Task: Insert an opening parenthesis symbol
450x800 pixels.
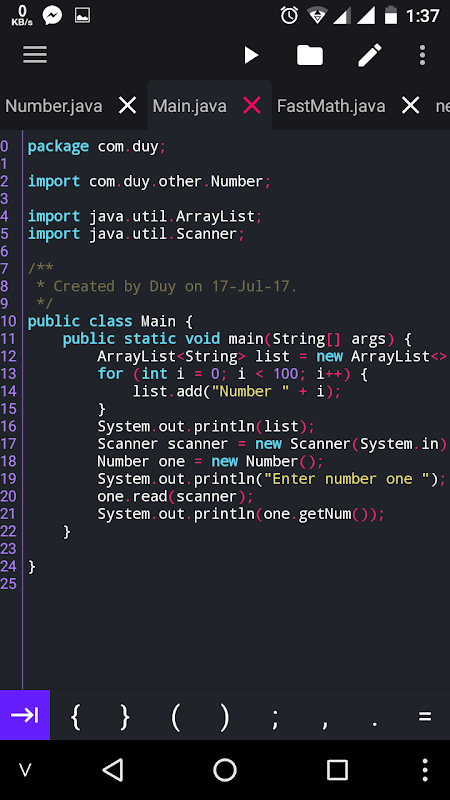Action: point(175,716)
